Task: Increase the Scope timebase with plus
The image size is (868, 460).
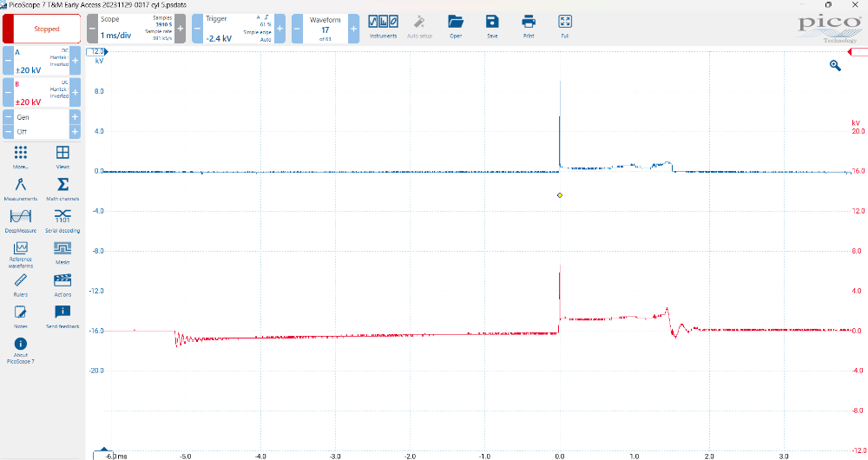Action: pos(181,29)
